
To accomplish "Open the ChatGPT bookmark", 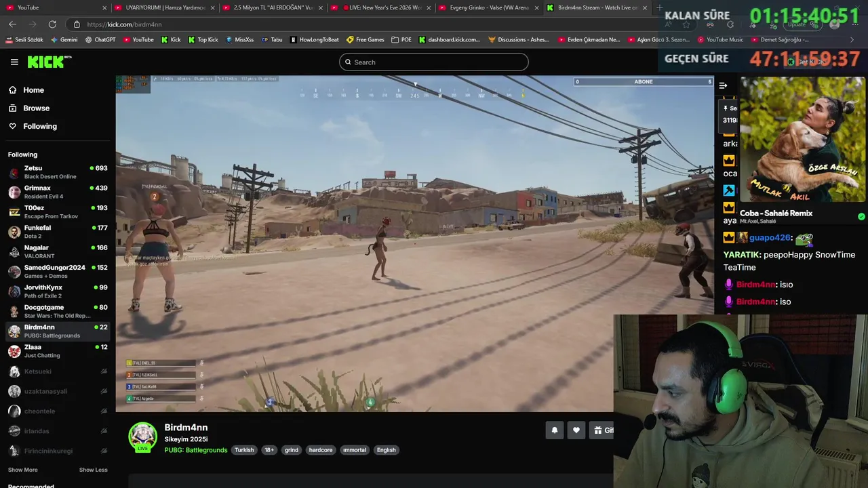I will click(x=100, y=40).
